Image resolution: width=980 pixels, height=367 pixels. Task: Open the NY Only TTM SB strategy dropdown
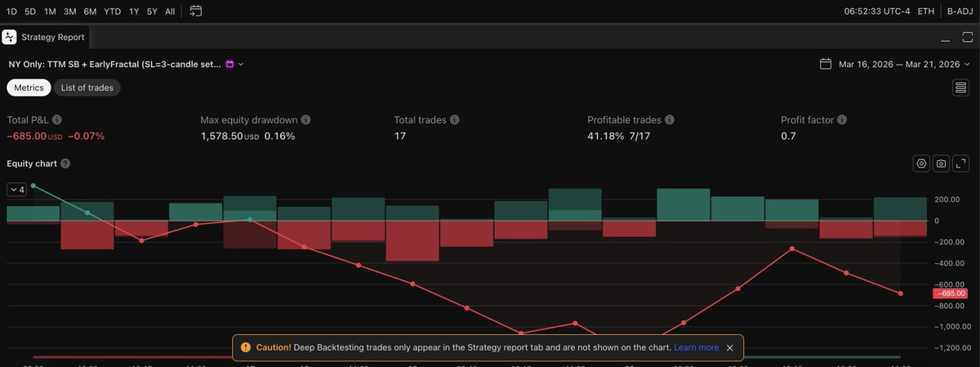(126, 64)
